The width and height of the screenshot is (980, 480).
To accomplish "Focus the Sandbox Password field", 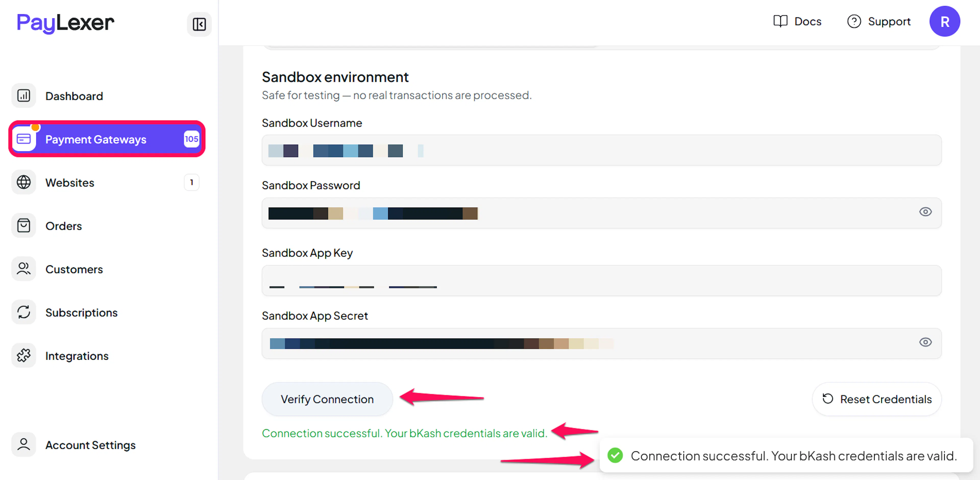I will coord(602,213).
